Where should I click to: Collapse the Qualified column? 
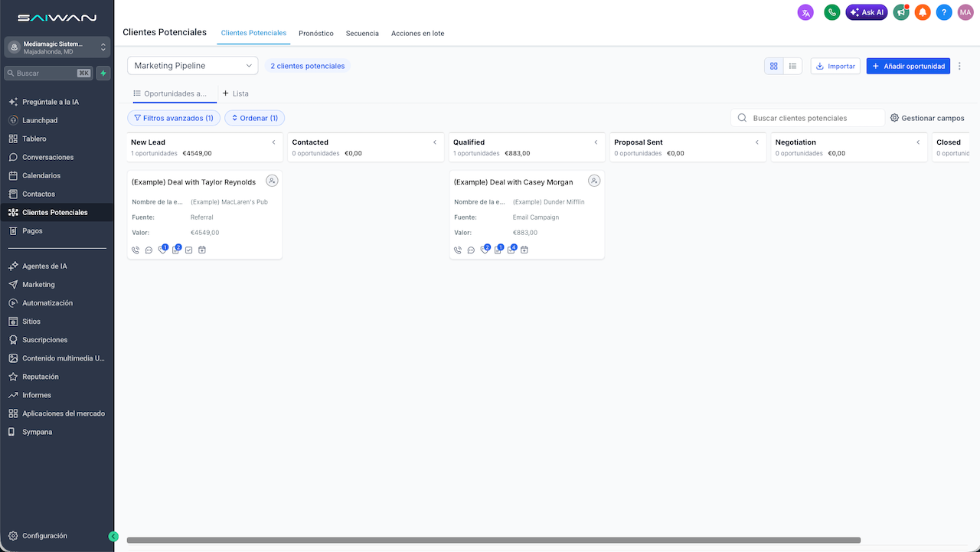pos(596,142)
